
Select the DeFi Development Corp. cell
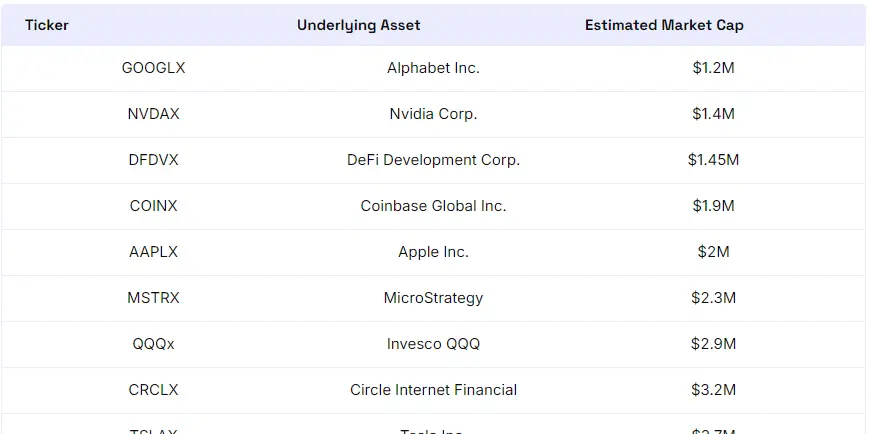(433, 160)
